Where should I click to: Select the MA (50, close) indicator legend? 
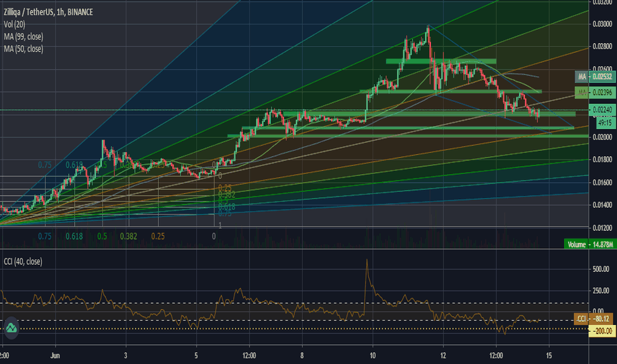point(24,49)
